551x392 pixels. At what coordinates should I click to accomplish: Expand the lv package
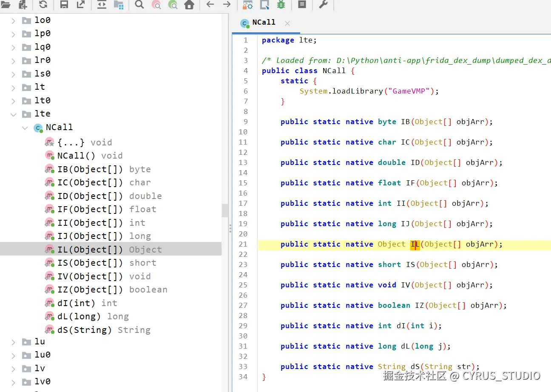click(x=13, y=369)
